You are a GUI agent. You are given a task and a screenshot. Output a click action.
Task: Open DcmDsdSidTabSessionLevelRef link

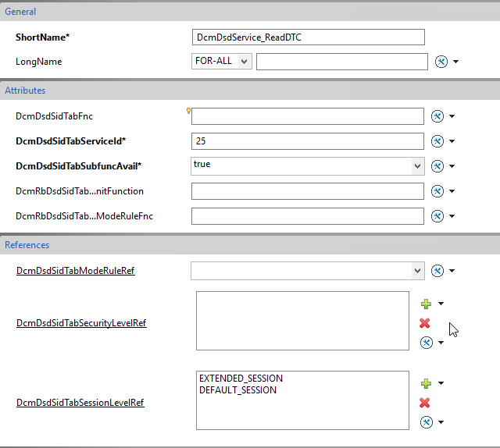click(80, 403)
